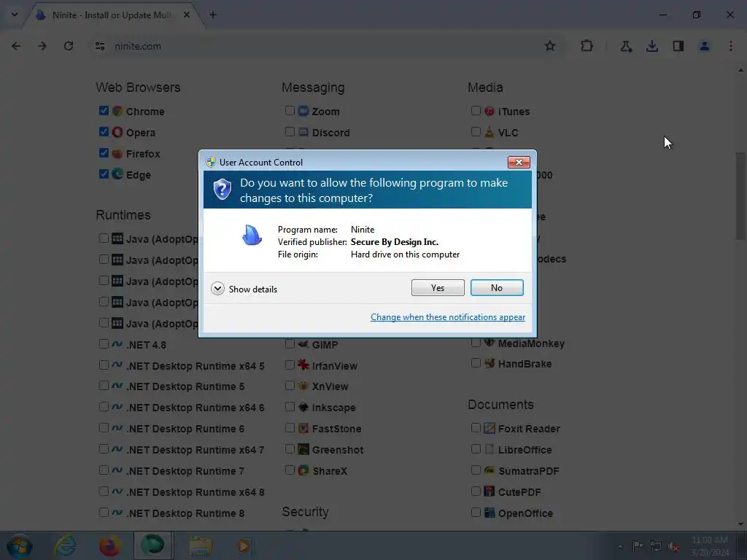Uncheck the Firefox checkbox

point(104,153)
